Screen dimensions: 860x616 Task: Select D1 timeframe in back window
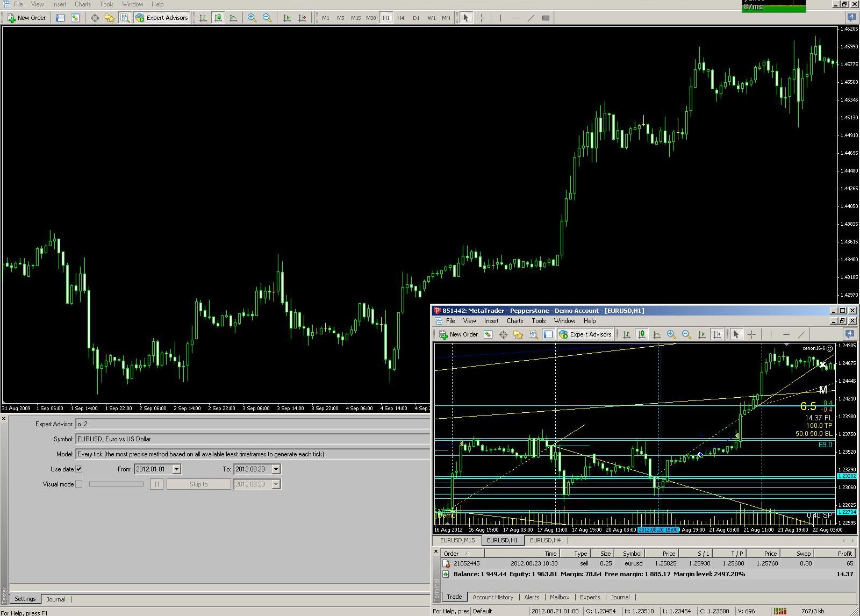pyautogui.click(x=416, y=18)
